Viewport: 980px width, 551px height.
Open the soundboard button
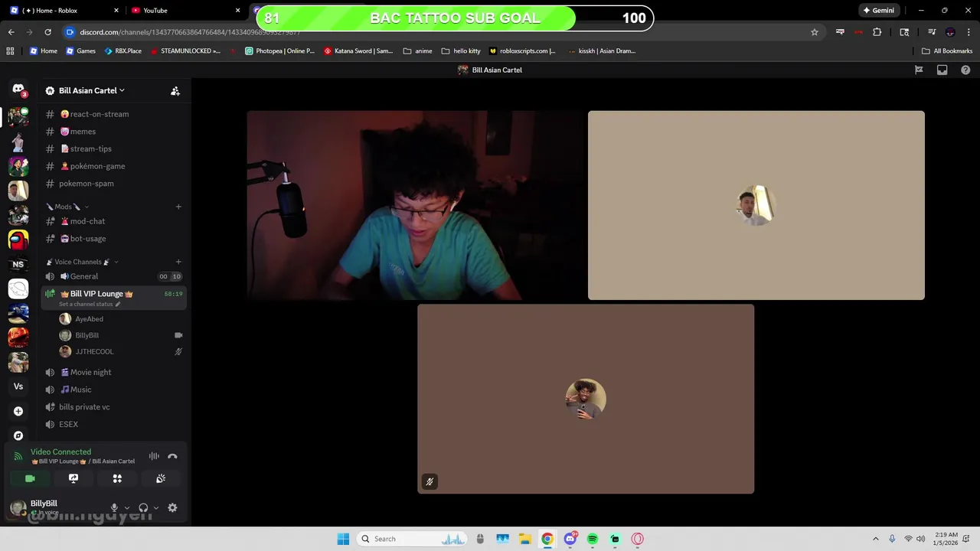pos(161,478)
